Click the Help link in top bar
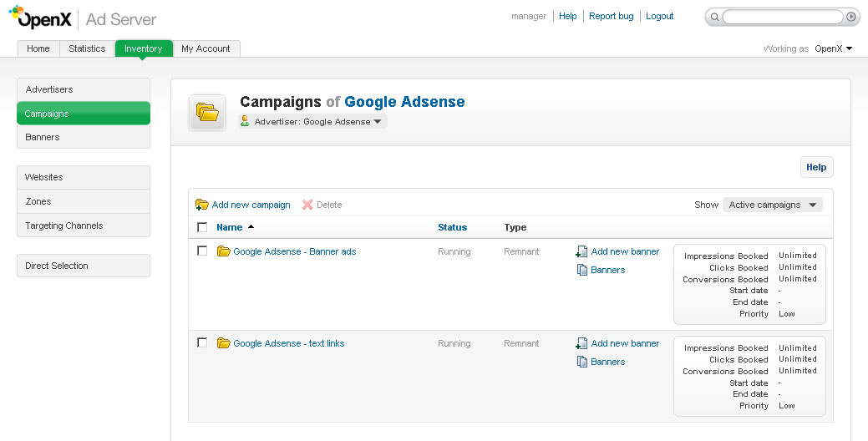 (x=567, y=16)
